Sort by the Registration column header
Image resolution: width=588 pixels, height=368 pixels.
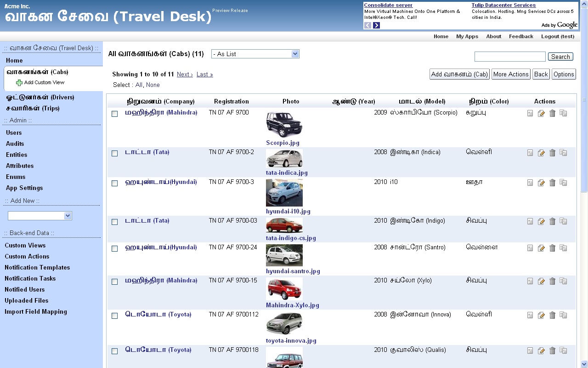point(232,101)
